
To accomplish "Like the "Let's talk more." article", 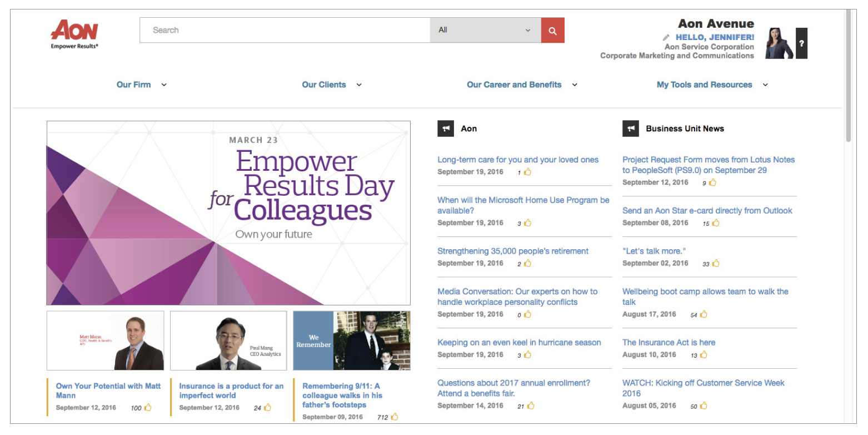I will point(716,263).
